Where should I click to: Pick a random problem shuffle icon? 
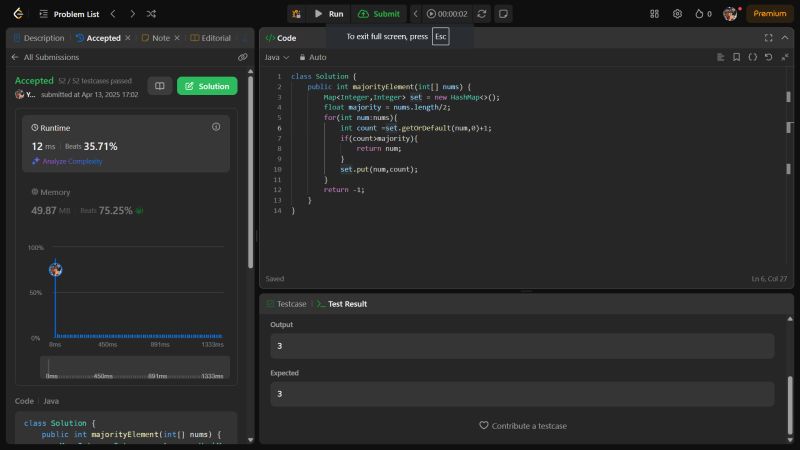151,14
